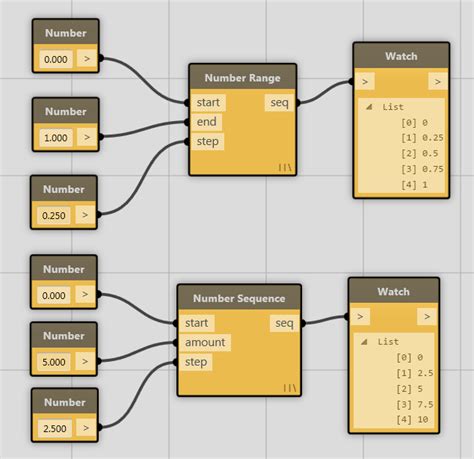Select the title of the Watch node showing 7.5

393,292
